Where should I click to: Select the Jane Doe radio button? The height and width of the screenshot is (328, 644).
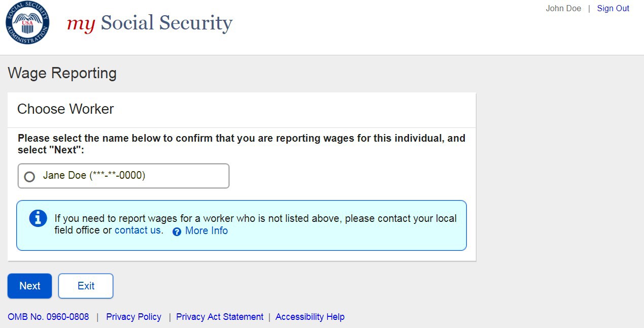pyautogui.click(x=30, y=177)
